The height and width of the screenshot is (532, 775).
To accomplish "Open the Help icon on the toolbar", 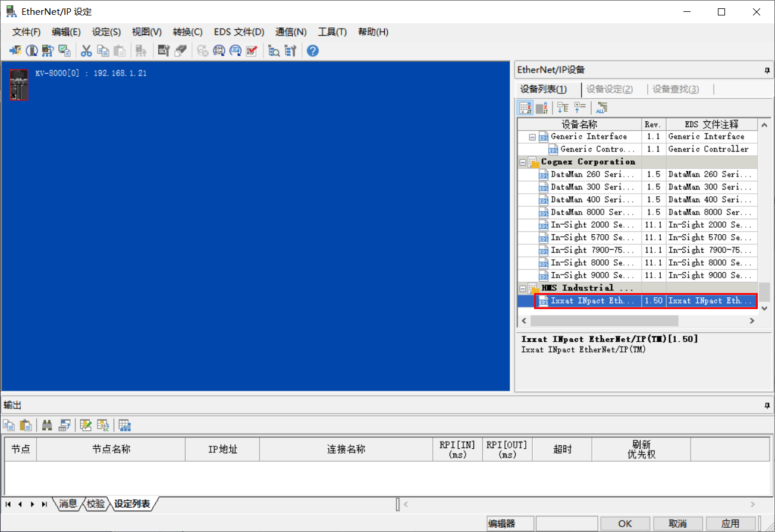I will coord(311,51).
